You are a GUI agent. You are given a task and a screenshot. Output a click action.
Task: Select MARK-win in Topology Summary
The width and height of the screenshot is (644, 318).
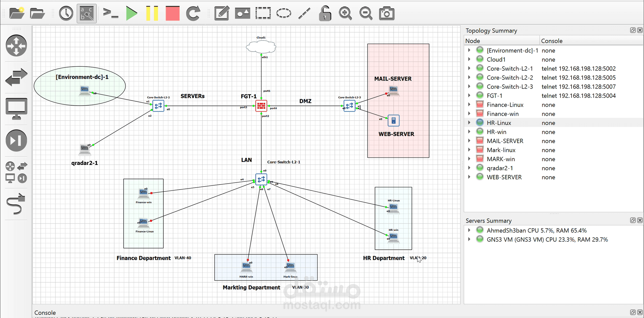501,159
